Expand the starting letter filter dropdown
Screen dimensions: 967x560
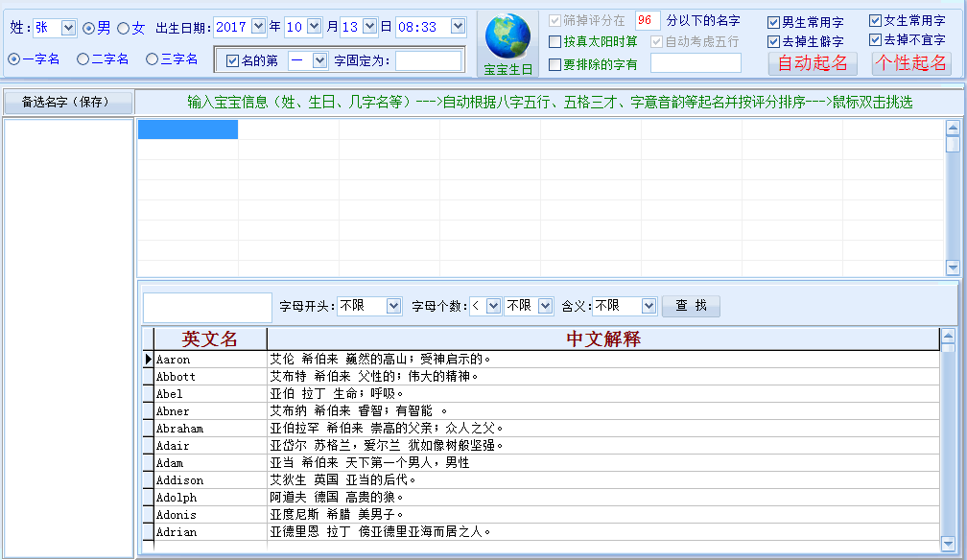point(393,306)
